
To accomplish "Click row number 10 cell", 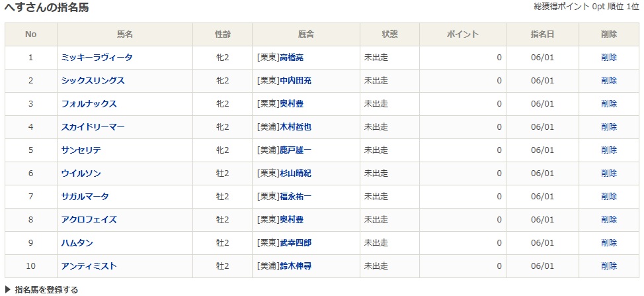I will 31,266.
